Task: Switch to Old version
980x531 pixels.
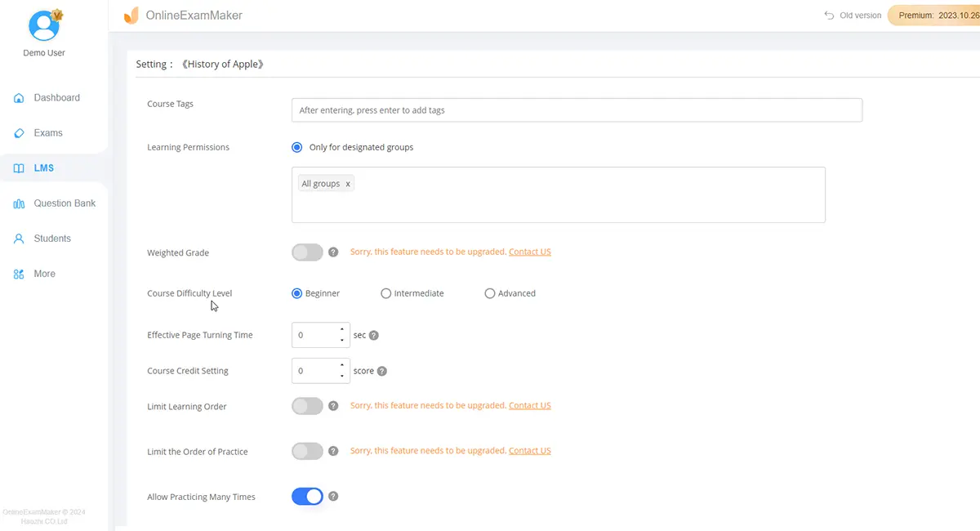Action: tap(853, 16)
